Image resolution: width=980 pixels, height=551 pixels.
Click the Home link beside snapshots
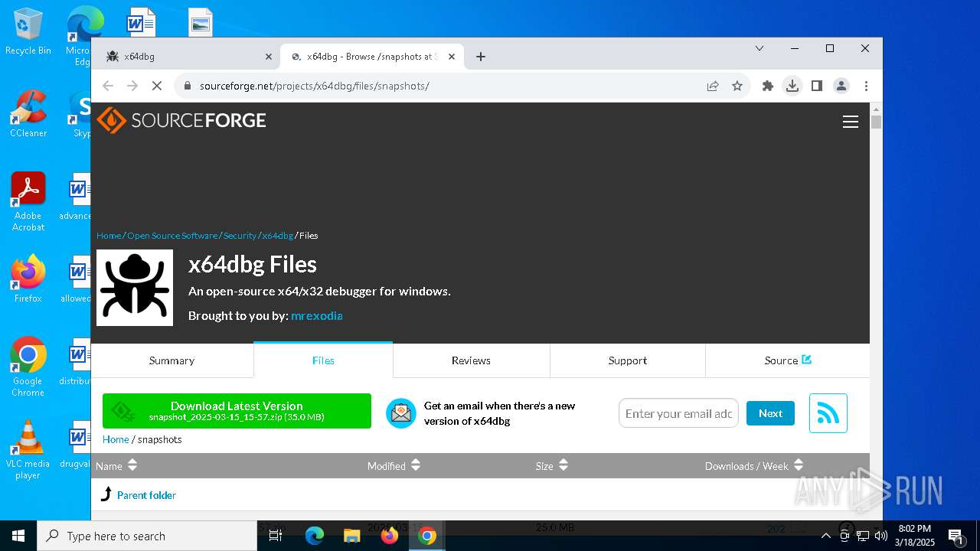(116, 439)
